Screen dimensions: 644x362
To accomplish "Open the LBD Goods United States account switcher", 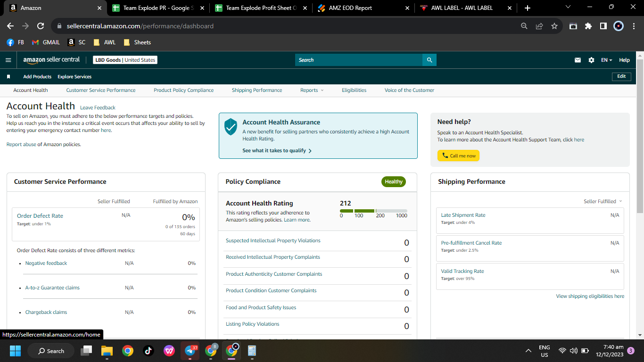I will tap(125, 60).
